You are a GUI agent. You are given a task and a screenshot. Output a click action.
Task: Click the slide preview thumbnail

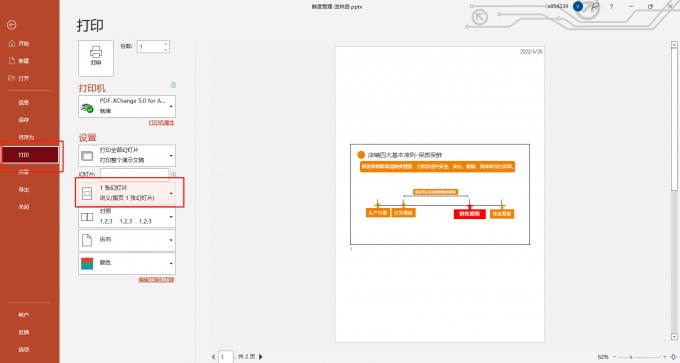coord(440,194)
